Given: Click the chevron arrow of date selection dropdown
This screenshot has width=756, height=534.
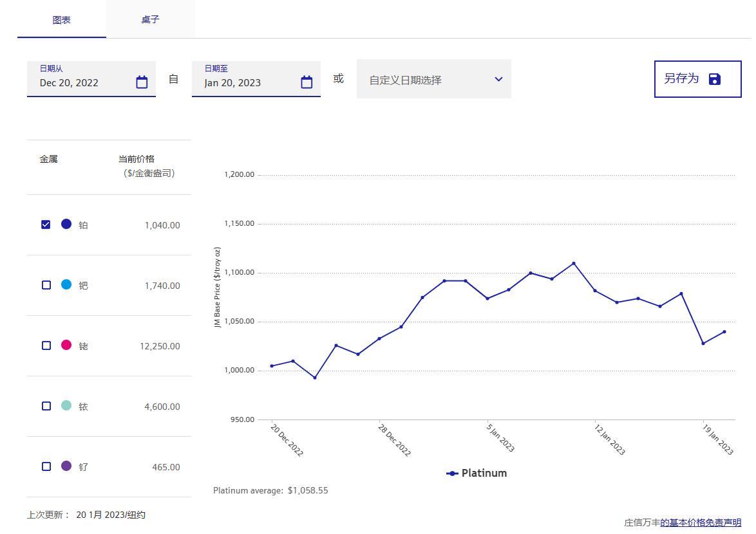Looking at the screenshot, I should (x=498, y=79).
